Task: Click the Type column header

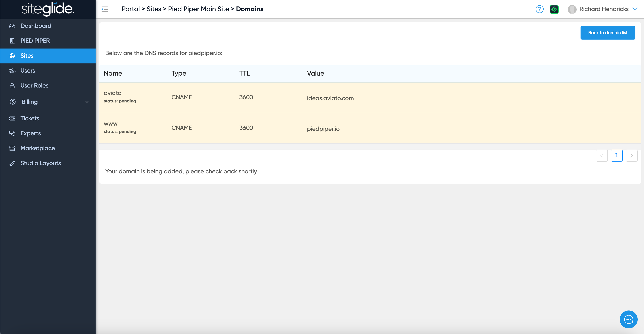Action: click(179, 74)
